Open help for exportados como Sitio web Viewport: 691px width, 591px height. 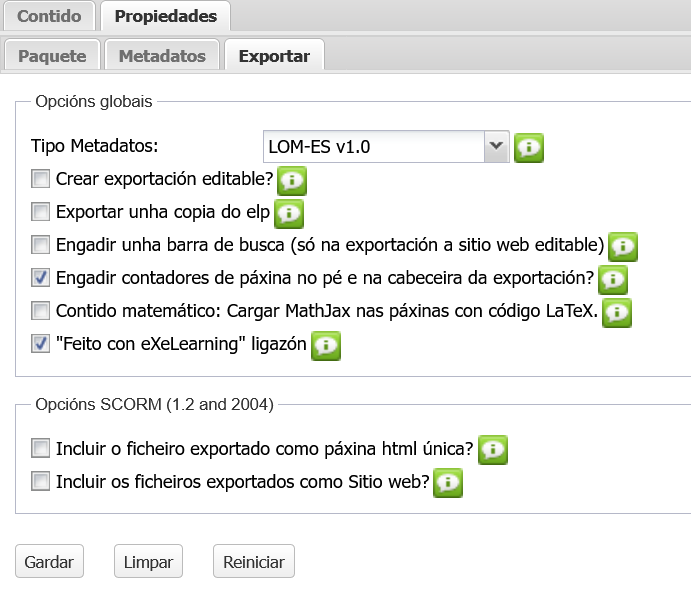tap(449, 482)
